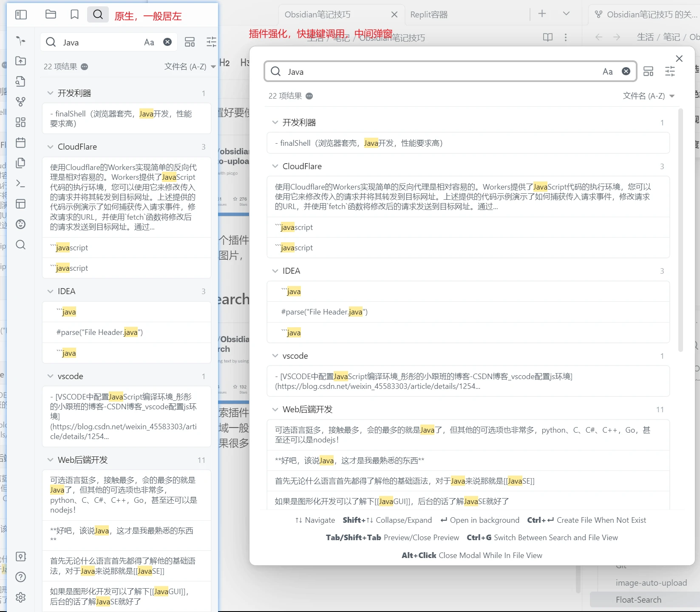
Task: Open the popup sort order dropdown
Action: [649, 96]
